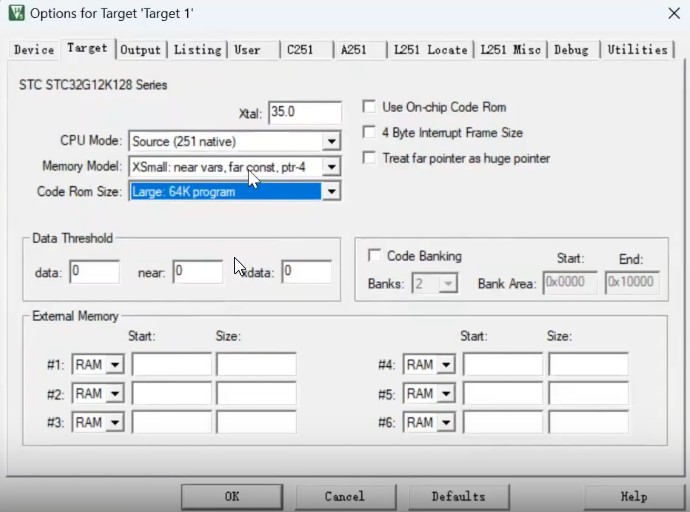Select the C251 tab

coord(303,50)
